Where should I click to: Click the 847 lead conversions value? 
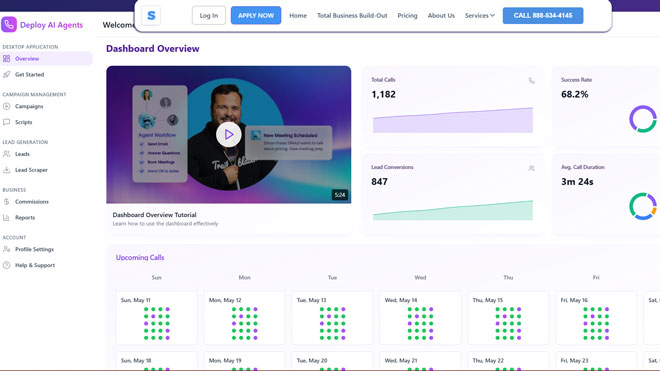pyautogui.click(x=379, y=181)
